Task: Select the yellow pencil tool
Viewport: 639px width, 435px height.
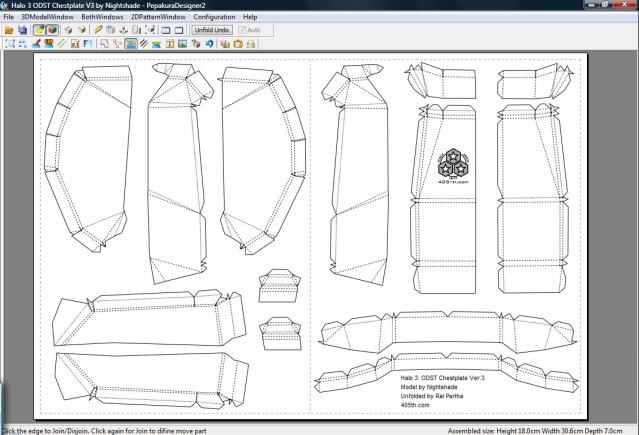Action: pyautogui.click(x=98, y=30)
